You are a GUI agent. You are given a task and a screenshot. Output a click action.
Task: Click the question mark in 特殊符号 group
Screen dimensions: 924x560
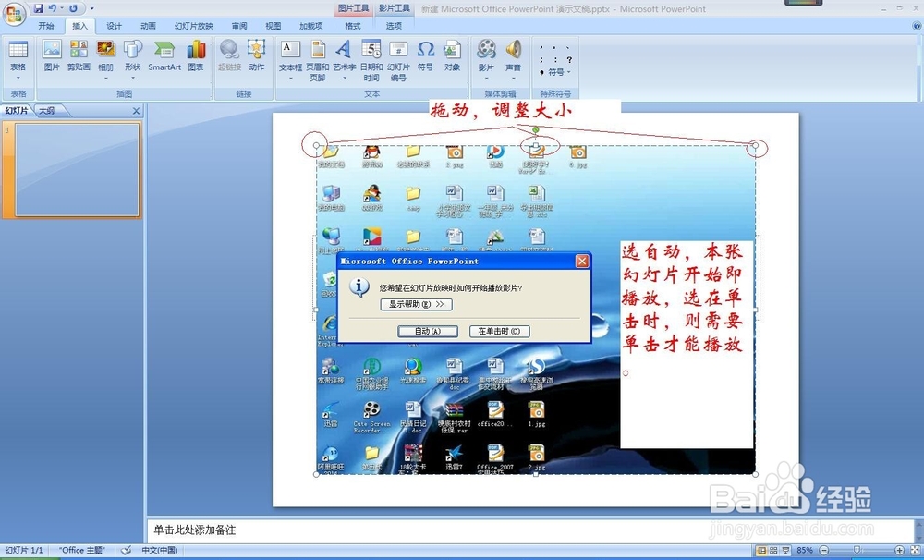pos(569,59)
